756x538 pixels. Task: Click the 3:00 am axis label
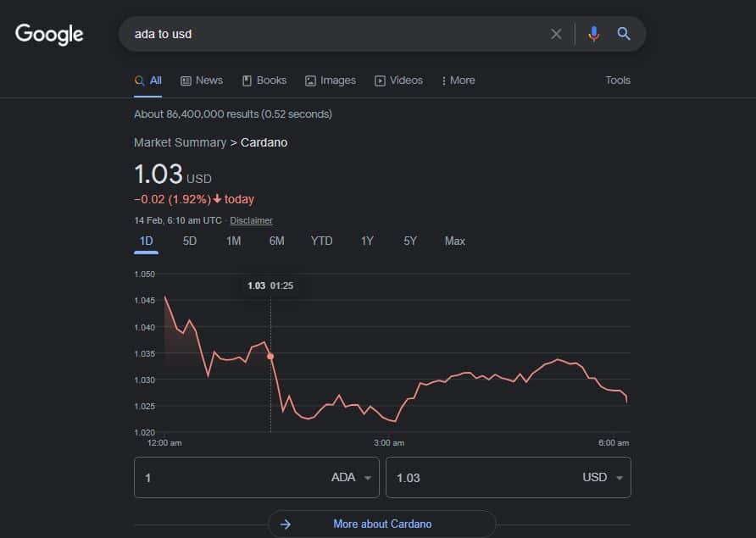click(x=389, y=442)
